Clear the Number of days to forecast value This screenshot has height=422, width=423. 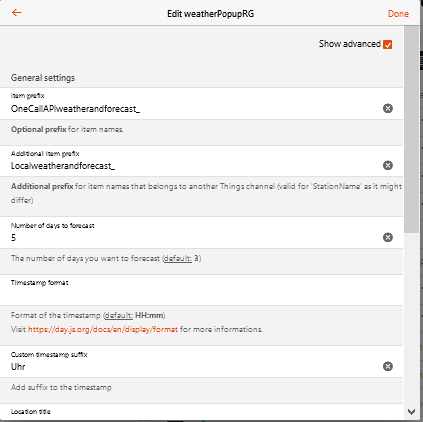[388, 237]
